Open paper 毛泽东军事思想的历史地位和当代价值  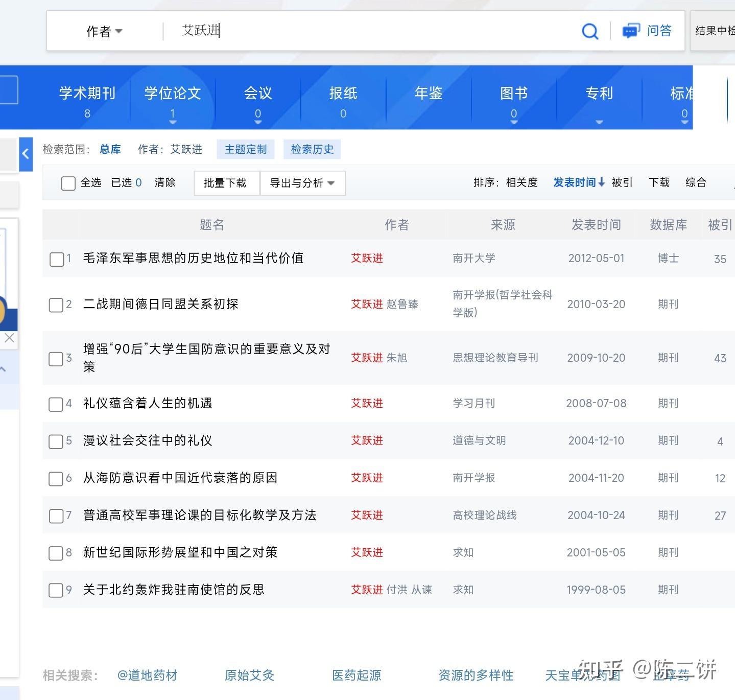click(194, 258)
